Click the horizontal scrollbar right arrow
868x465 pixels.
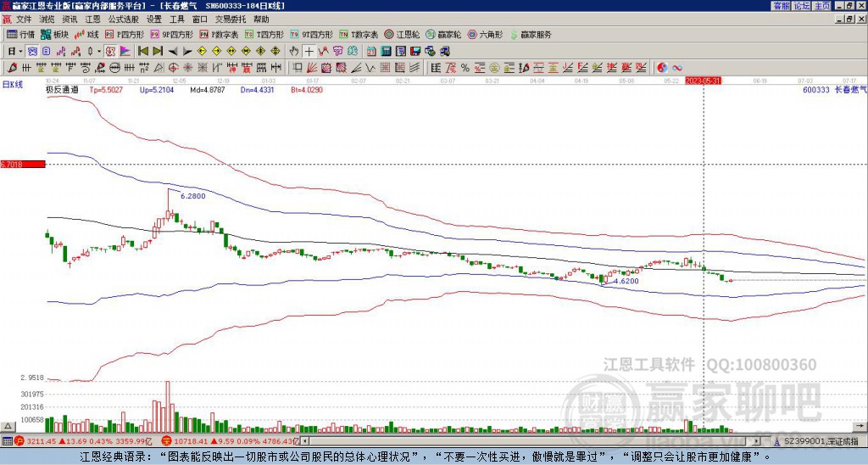pyautogui.click(x=757, y=441)
